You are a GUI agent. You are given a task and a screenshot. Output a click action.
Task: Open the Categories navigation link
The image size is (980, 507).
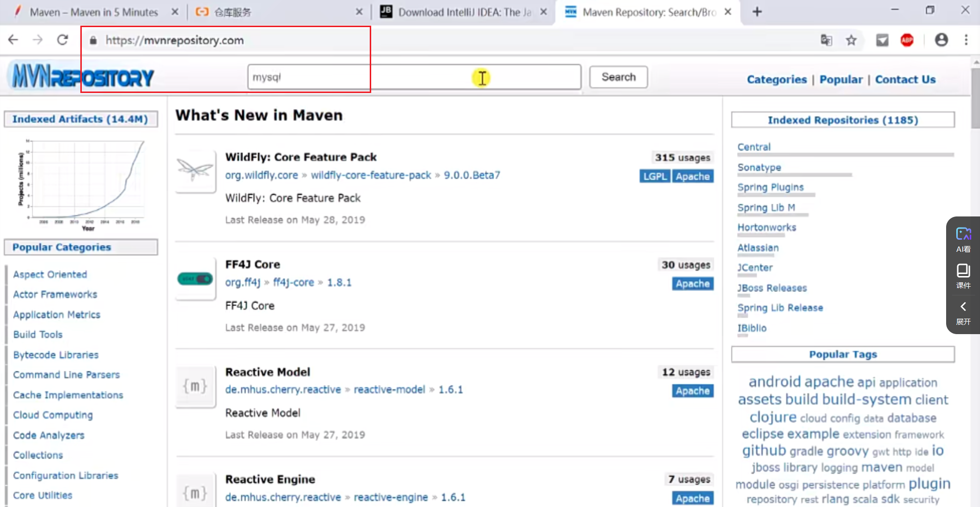pyautogui.click(x=777, y=79)
